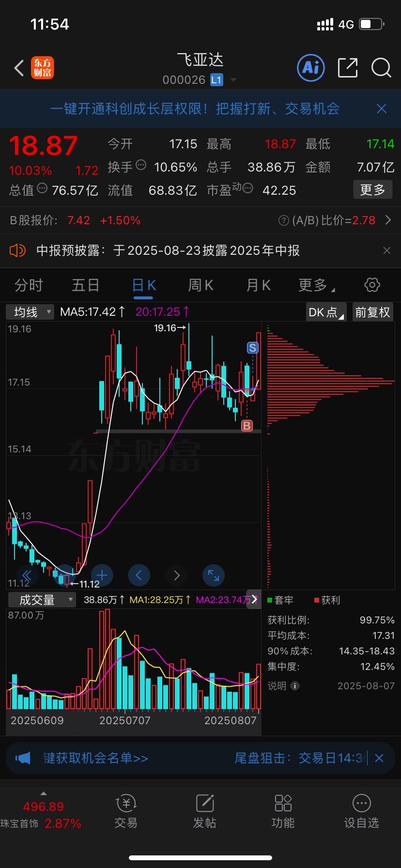
Task: Expand the stock code L1 dropdown
Action: pos(233,80)
